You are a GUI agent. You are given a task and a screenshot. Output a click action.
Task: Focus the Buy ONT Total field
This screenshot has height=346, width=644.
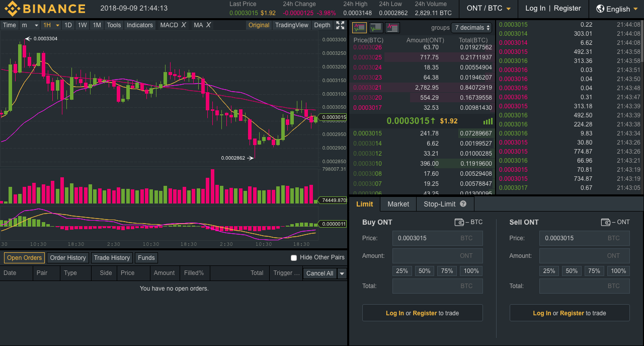click(438, 286)
